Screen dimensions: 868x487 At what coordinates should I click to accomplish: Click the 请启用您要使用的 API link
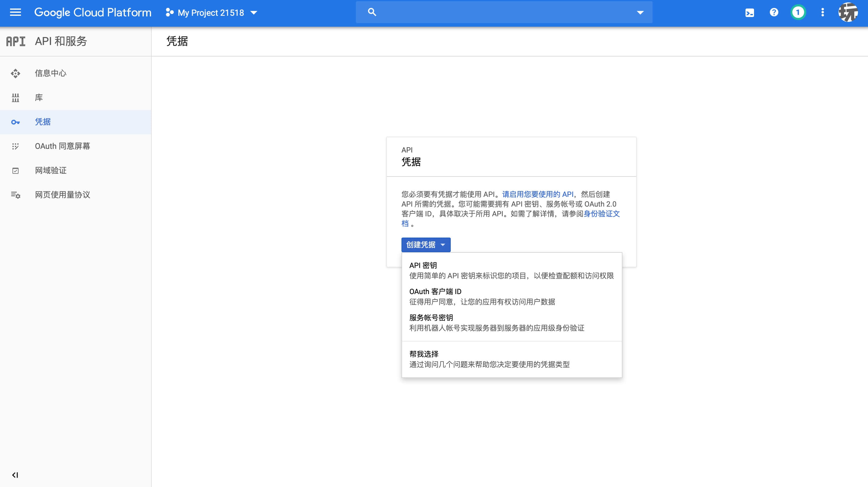coord(538,194)
